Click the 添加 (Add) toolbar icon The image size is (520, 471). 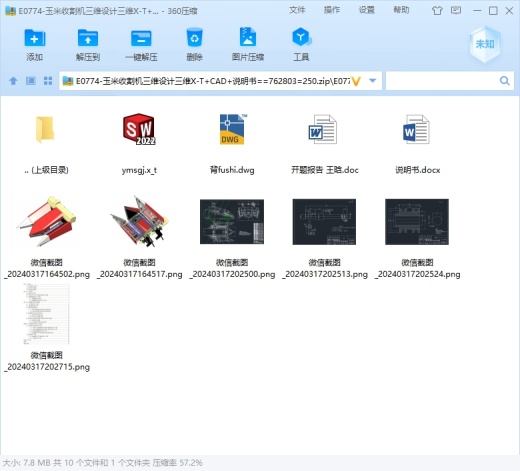point(35,38)
